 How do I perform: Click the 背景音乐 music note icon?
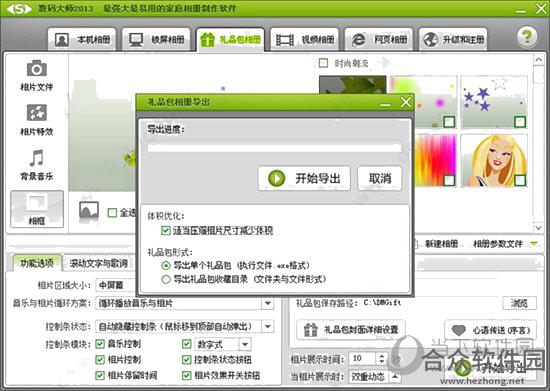pos(36,158)
